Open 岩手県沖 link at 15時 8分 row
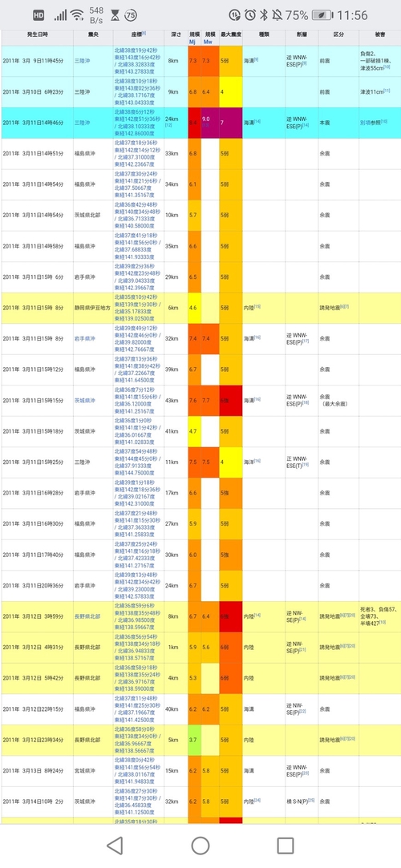Viewport: 401px width, 868px height. [x=85, y=338]
